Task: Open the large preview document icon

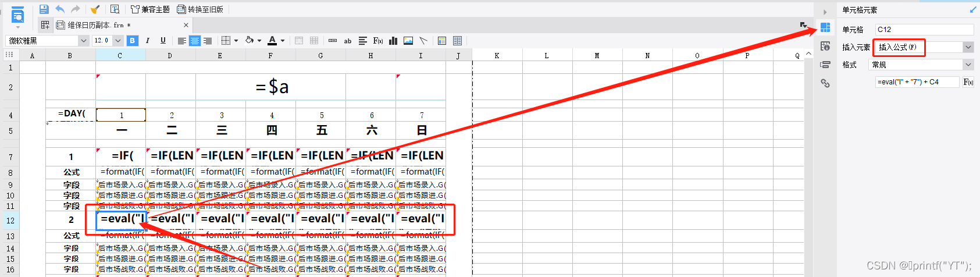Action: pos(18,14)
